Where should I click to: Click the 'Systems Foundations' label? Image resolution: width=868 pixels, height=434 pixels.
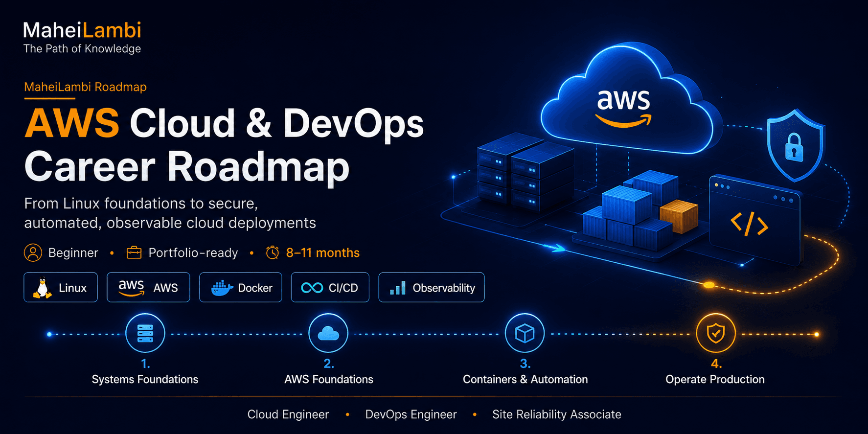tap(145, 379)
